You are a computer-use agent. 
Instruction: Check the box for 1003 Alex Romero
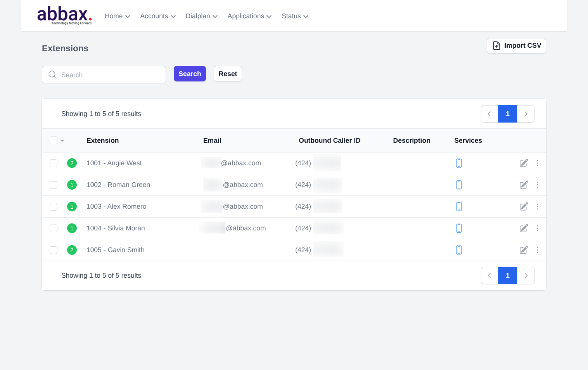tap(54, 207)
